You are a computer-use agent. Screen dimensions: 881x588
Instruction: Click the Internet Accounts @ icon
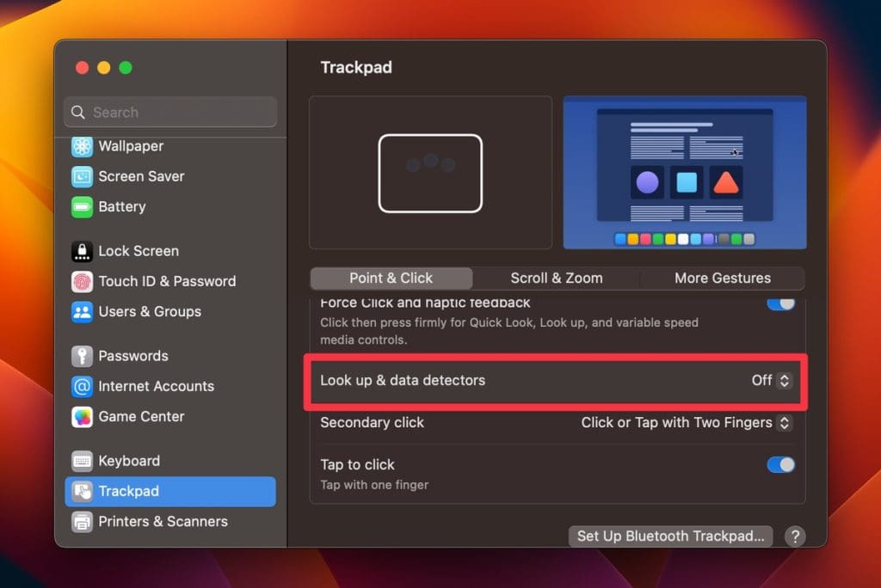click(x=82, y=386)
